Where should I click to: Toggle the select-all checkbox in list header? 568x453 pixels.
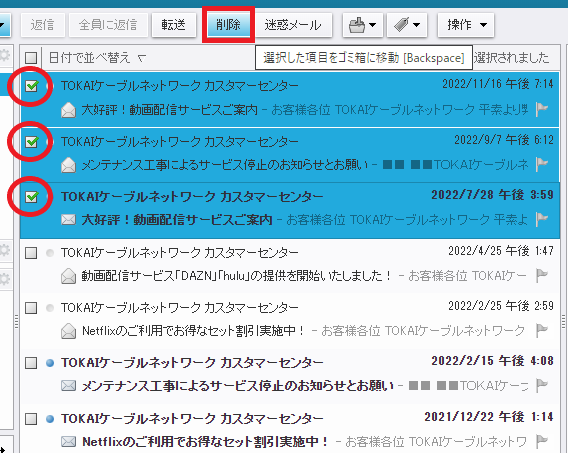(x=31, y=58)
